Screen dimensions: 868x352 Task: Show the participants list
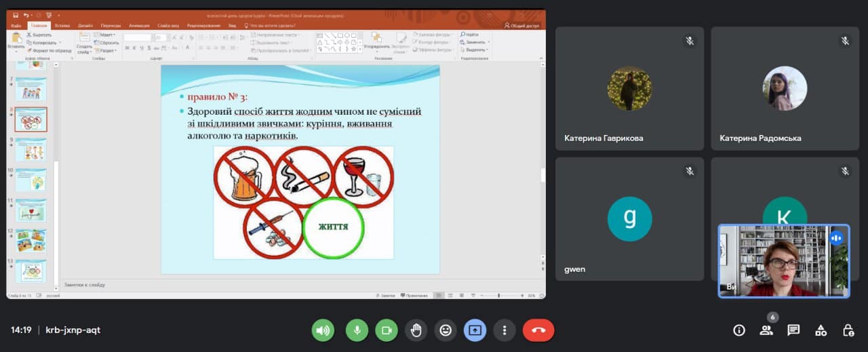pyautogui.click(x=766, y=330)
